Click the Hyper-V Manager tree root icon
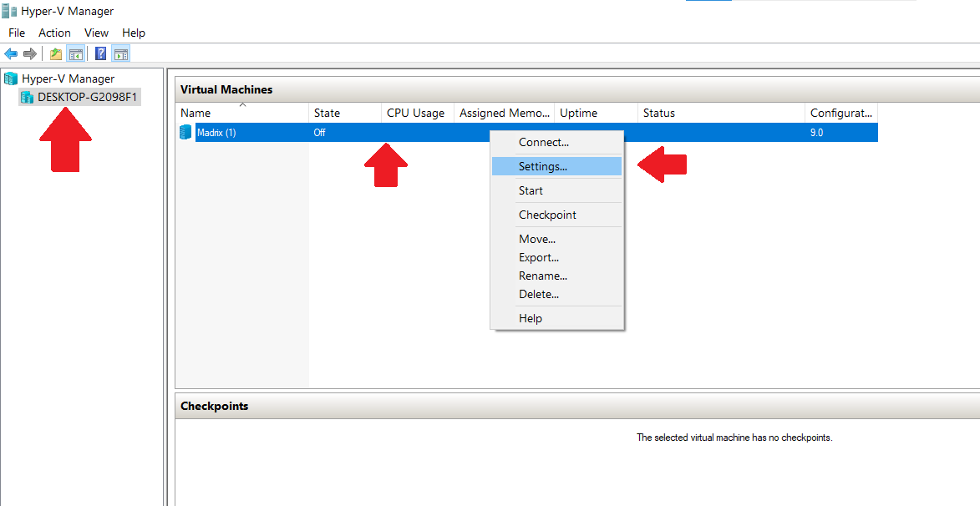This screenshot has height=506, width=980. tap(11, 78)
